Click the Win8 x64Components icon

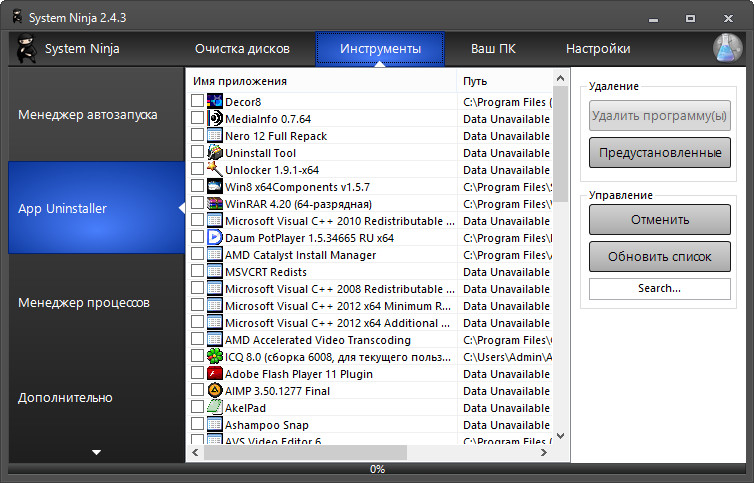pyautogui.click(x=214, y=187)
